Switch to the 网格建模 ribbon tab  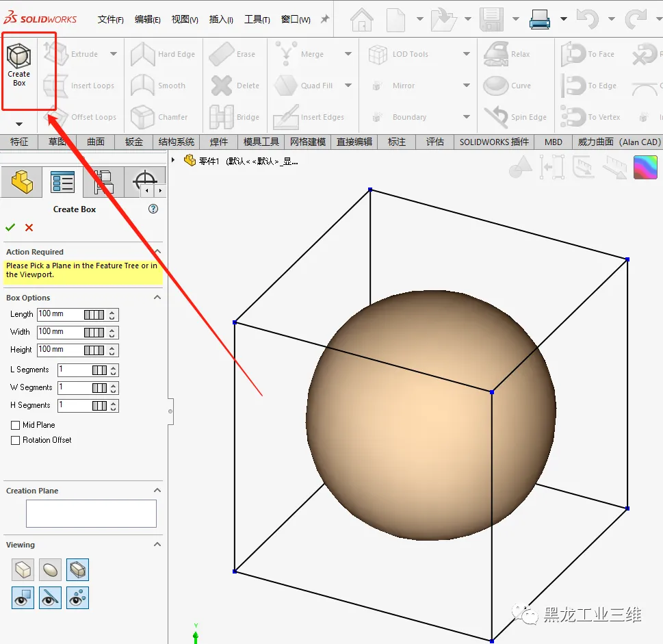pyautogui.click(x=308, y=142)
